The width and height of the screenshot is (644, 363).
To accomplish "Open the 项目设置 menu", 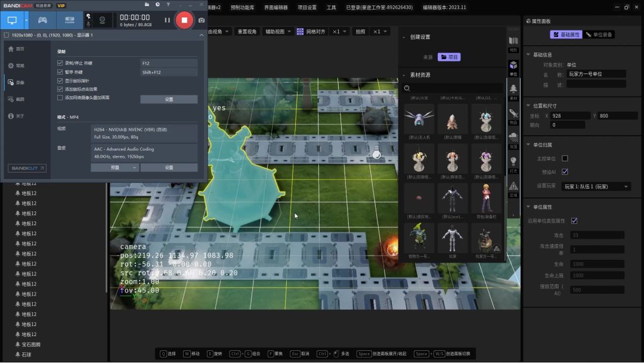I will tap(307, 8).
